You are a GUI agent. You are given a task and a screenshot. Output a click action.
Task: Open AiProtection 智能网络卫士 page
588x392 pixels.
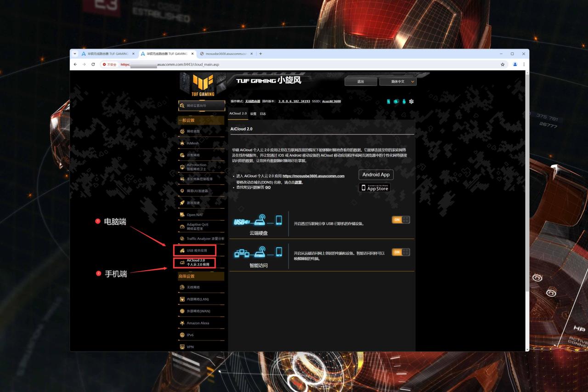201,167
